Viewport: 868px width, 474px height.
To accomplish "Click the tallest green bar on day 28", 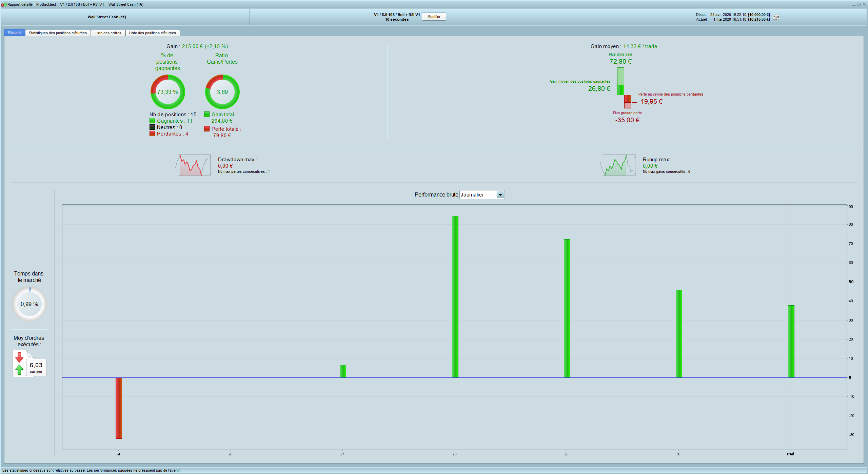I will (455, 296).
